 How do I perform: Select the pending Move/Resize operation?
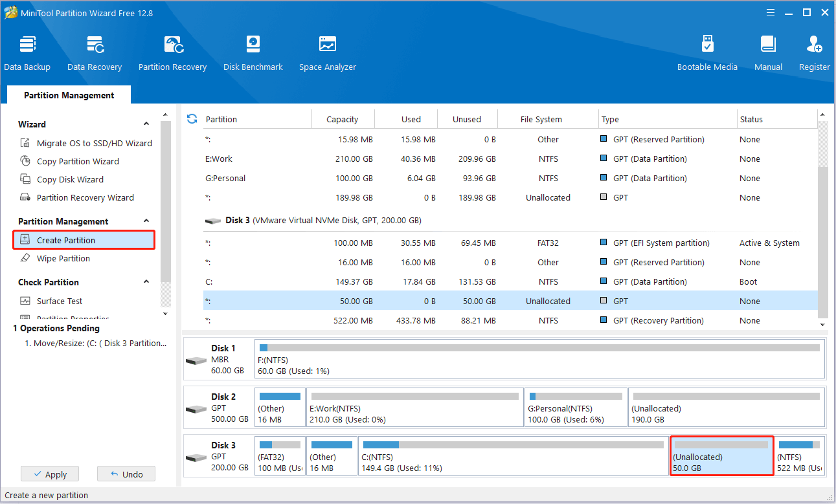[95, 343]
